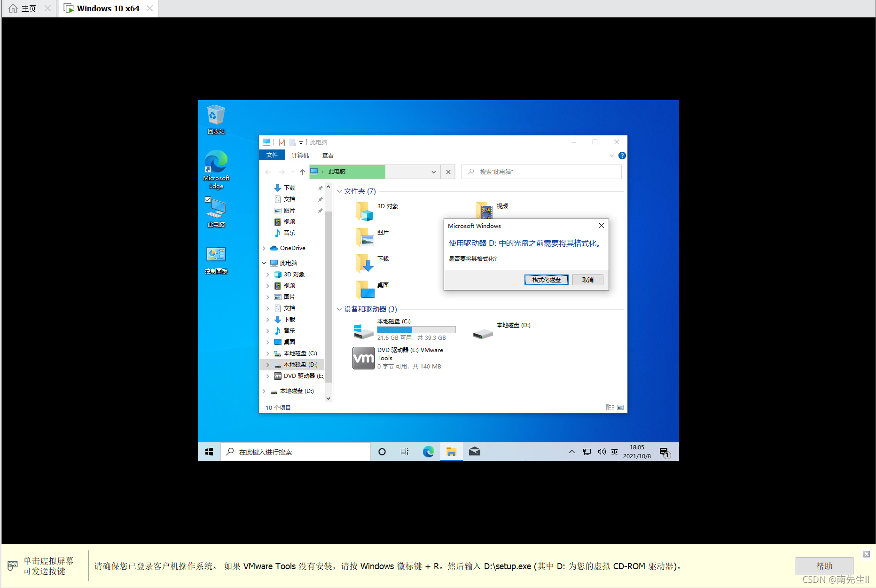Open the 控制面板 desktop icon
This screenshot has width=876, height=588.
point(216,261)
